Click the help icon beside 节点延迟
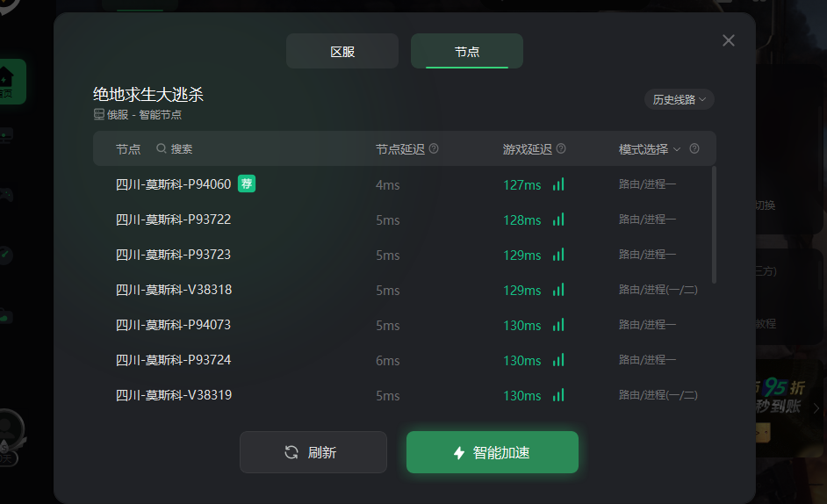827x504 pixels. (x=434, y=148)
